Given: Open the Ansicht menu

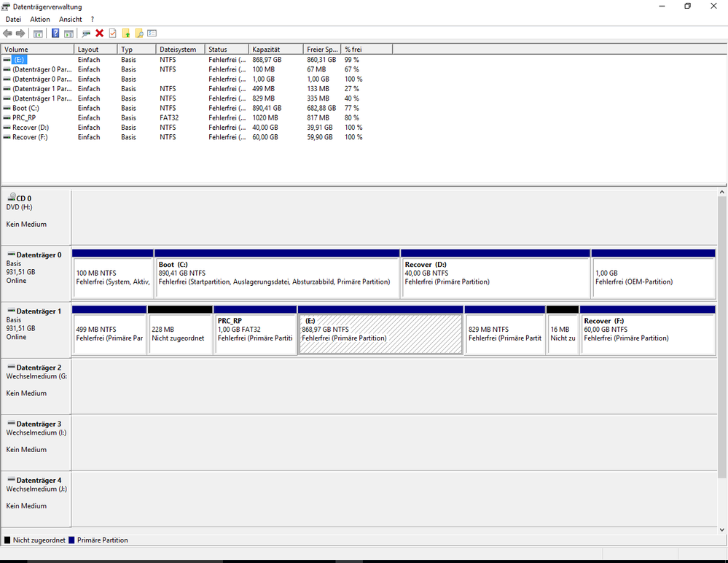Looking at the screenshot, I should coord(71,19).
